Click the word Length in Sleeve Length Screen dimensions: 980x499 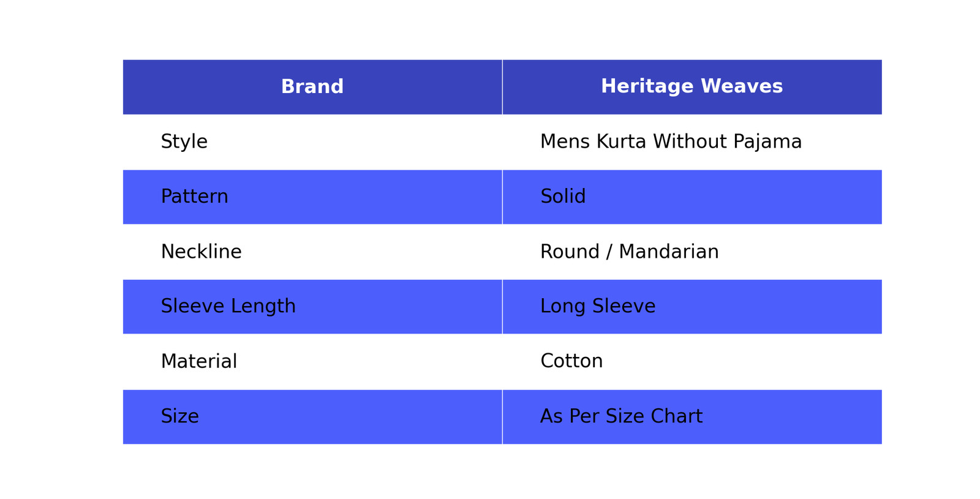[x=268, y=306]
